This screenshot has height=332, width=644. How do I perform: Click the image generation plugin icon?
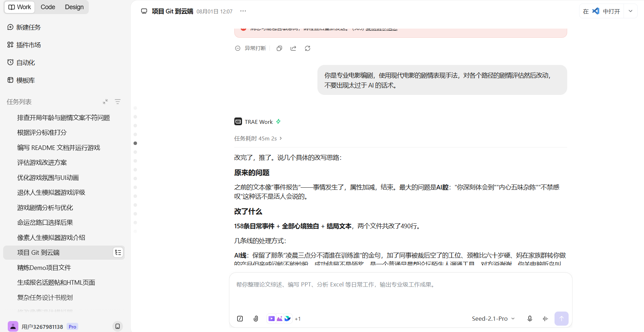pyautogui.click(x=279, y=319)
